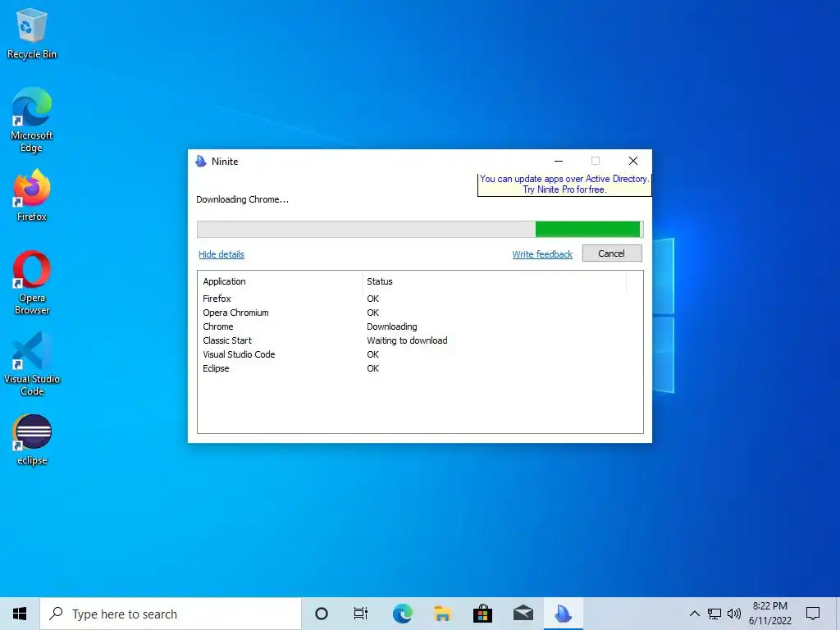Viewport: 840px width, 630px height.
Task: Click the Cortana circle icon on taskbar
Action: [x=322, y=614]
